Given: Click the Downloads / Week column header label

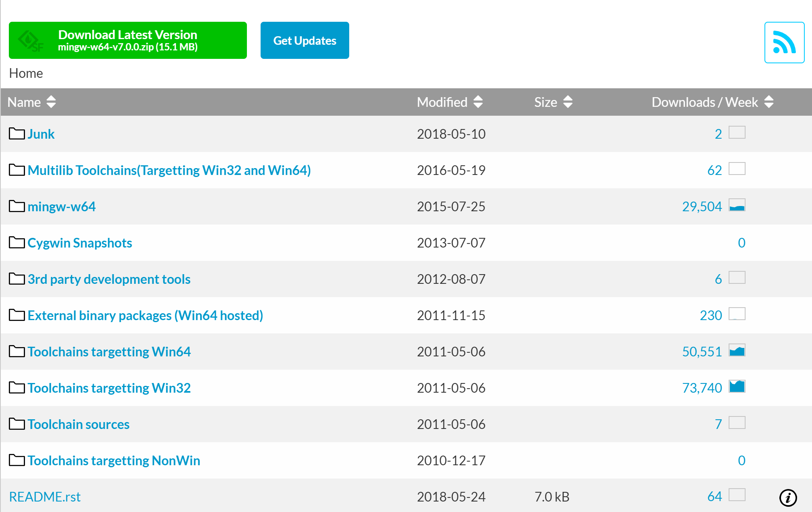Looking at the screenshot, I should click(705, 102).
